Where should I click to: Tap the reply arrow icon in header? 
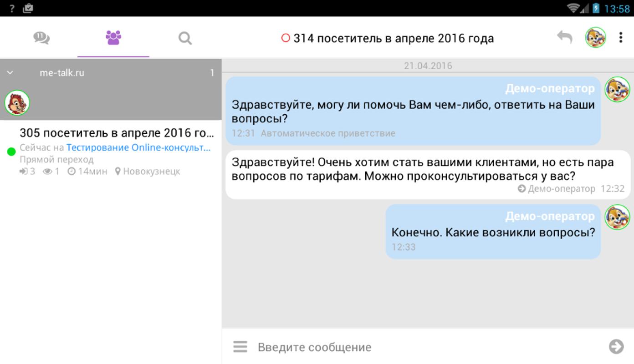pyautogui.click(x=565, y=37)
